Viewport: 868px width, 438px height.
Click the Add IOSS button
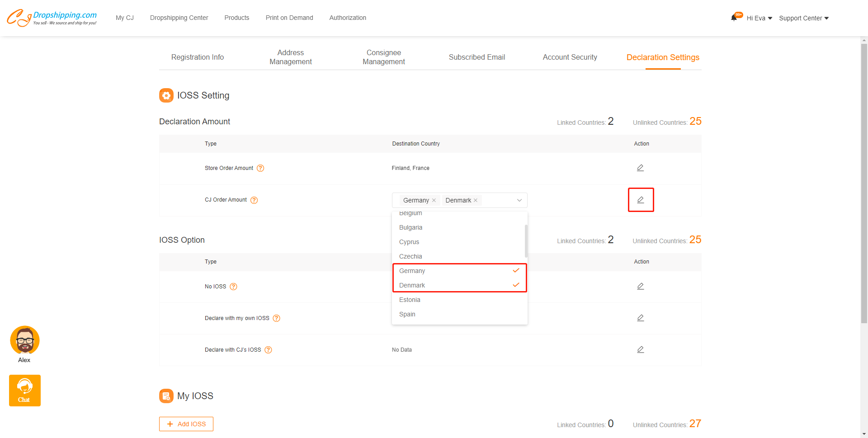coord(186,424)
